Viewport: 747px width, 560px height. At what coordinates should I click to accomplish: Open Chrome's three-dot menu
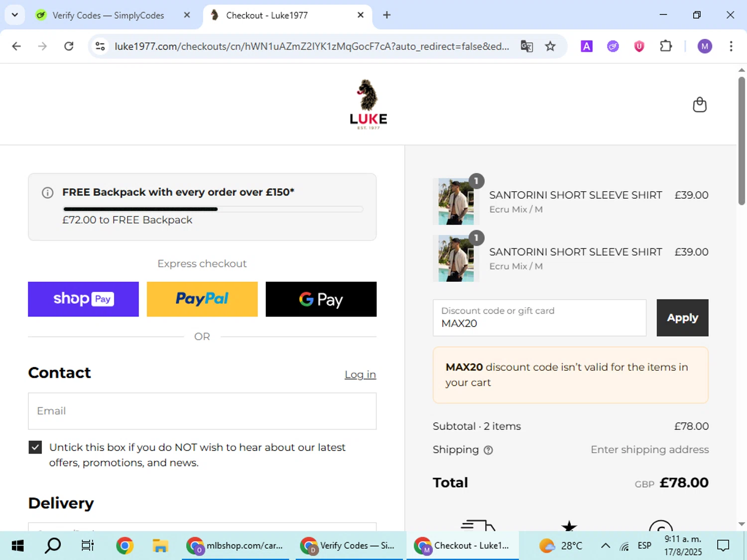(731, 46)
